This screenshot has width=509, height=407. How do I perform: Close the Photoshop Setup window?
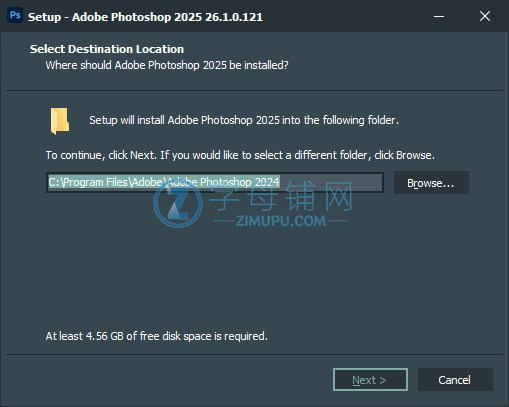pos(485,16)
